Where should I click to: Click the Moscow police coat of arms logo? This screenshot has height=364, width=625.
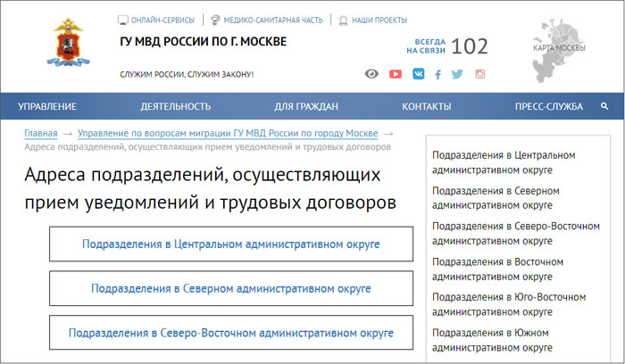pos(68,43)
